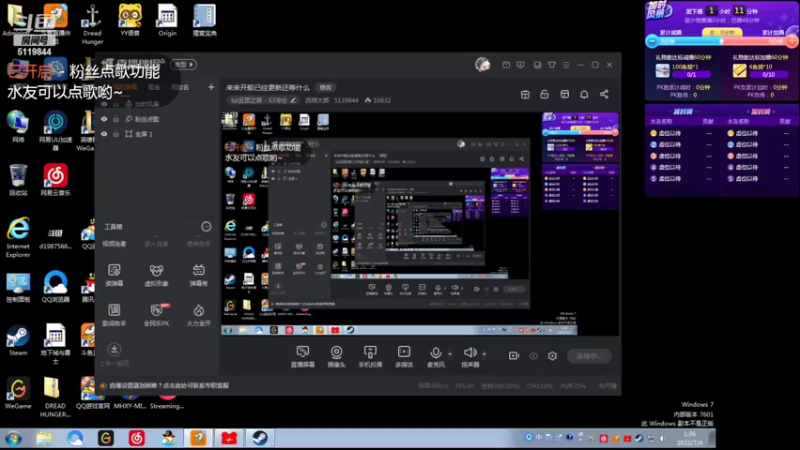Add a 多媒体 multimedia source
The image size is (800, 450).
click(404, 356)
